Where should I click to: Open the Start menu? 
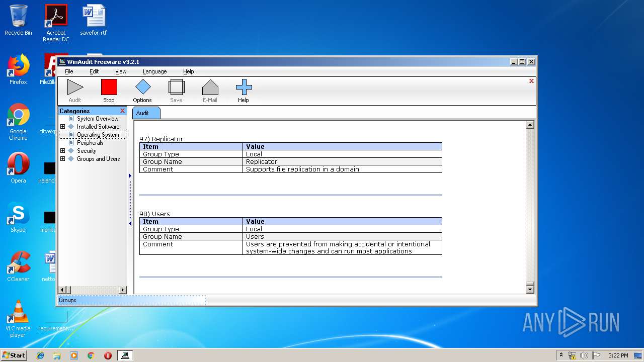14,355
